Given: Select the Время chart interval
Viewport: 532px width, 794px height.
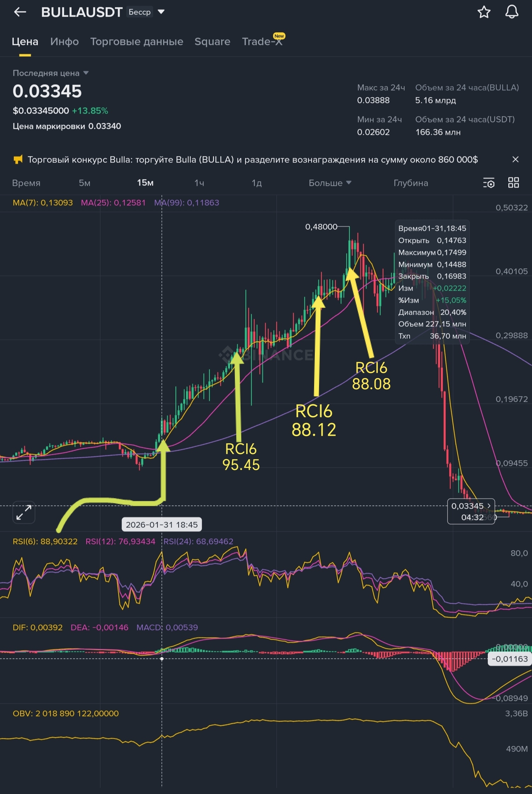Looking at the screenshot, I should tap(26, 183).
